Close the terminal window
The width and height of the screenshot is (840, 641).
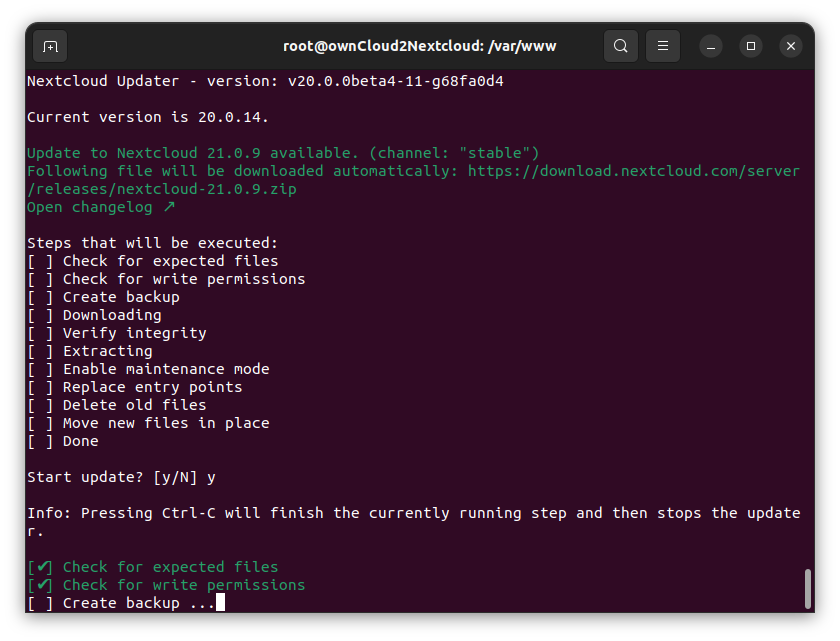(x=791, y=47)
